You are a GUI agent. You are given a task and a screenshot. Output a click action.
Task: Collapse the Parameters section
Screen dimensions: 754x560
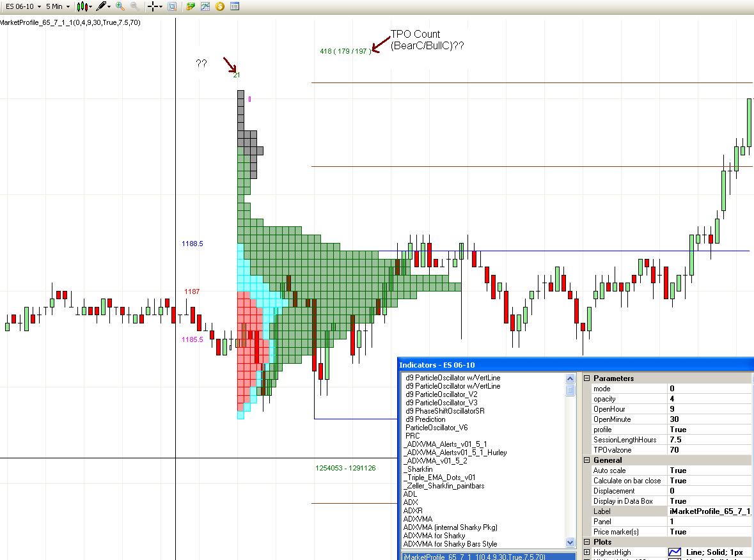pyautogui.click(x=586, y=378)
